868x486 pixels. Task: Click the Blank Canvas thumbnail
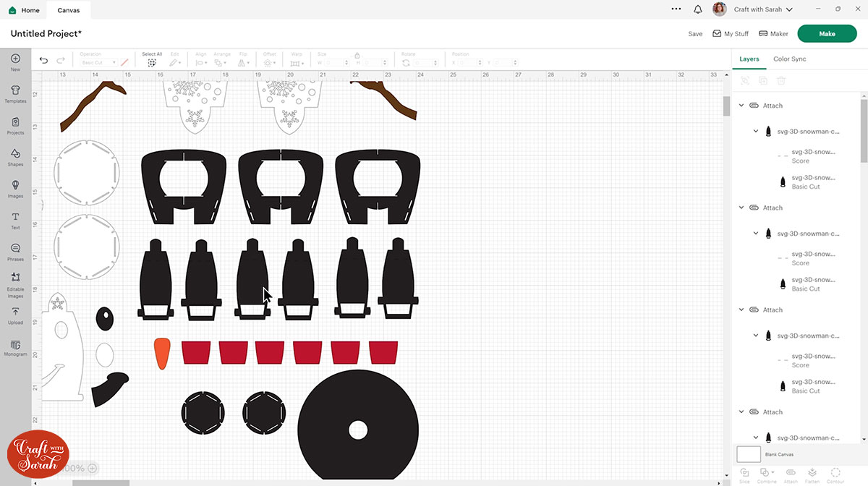tap(749, 454)
